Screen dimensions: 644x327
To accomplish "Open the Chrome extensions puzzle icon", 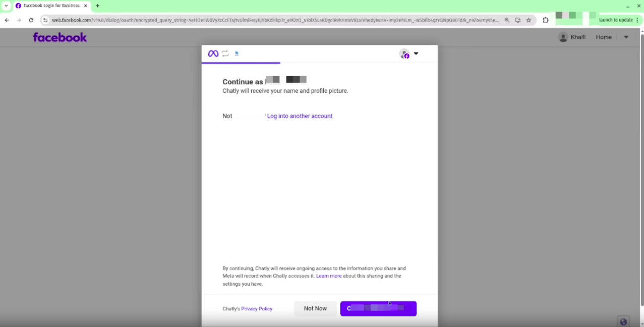I will coord(546,20).
